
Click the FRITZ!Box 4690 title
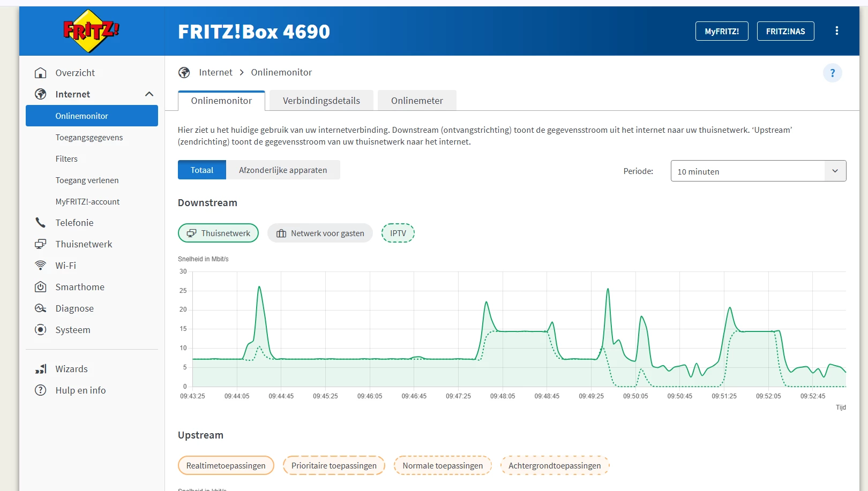(254, 32)
